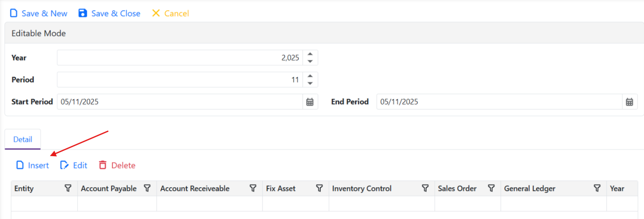Viewport: 644px width, 219px height.
Task: Open the End Period calendar picker
Action: point(630,102)
